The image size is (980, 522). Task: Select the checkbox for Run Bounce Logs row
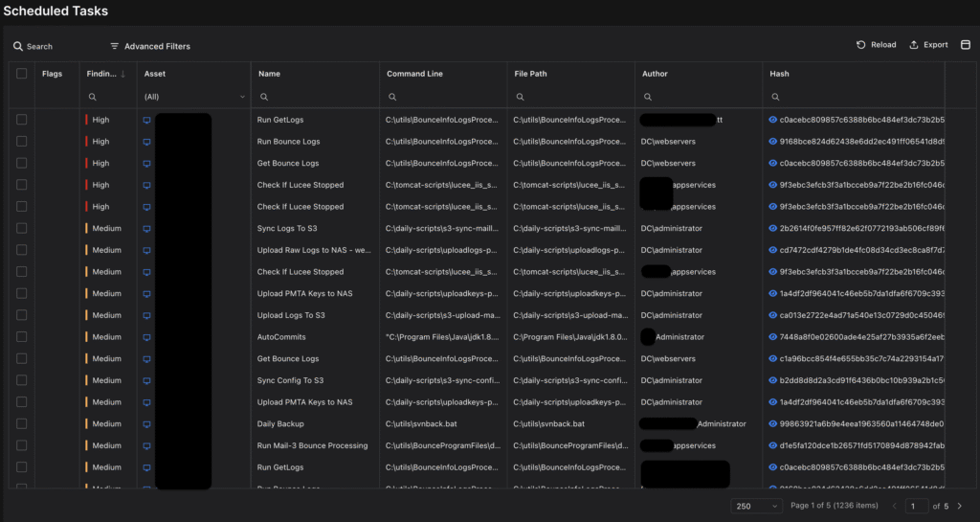point(22,142)
